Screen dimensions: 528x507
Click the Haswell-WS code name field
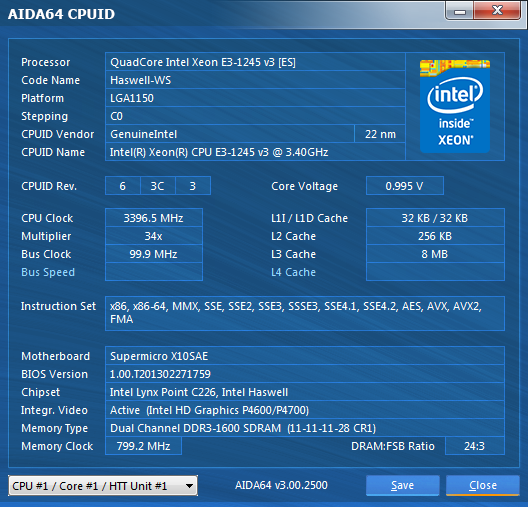point(255,80)
